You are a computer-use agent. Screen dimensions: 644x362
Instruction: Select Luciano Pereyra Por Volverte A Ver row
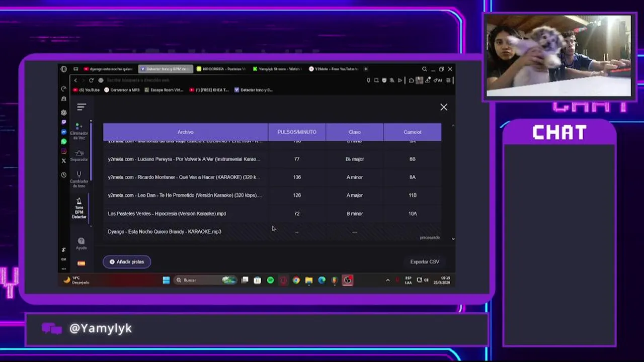[272, 159]
